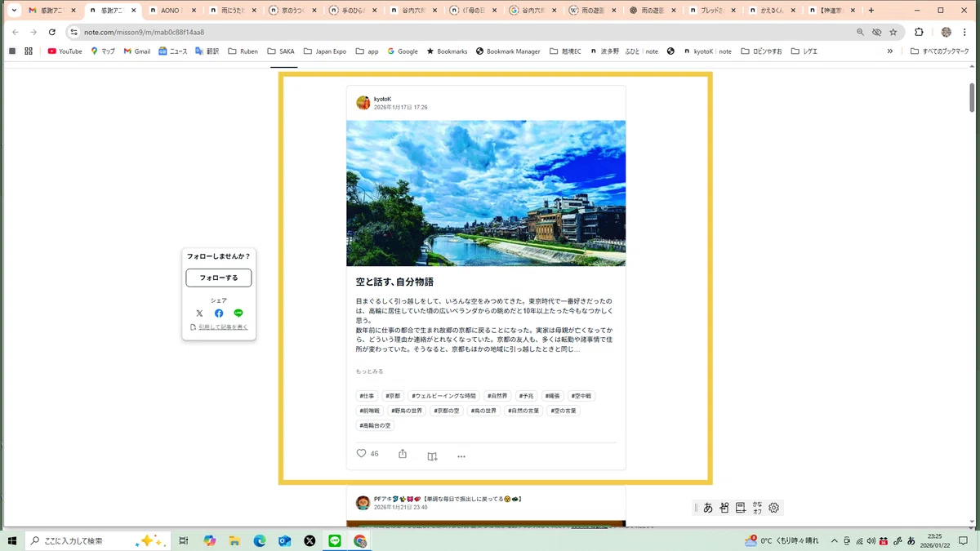The width and height of the screenshot is (980, 551).
Task: Open IME settings gear icon
Action: [774, 507]
